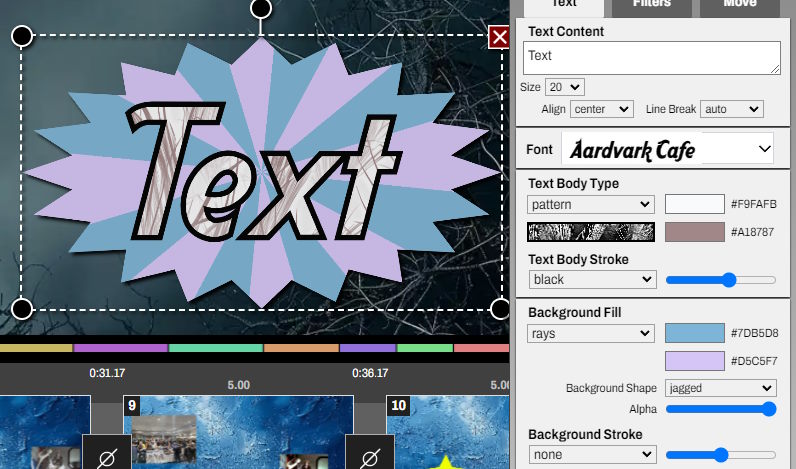This screenshot has height=469, width=796.
Task: Click the transition icon before clip 9
Action: click(x=105, y=456)
